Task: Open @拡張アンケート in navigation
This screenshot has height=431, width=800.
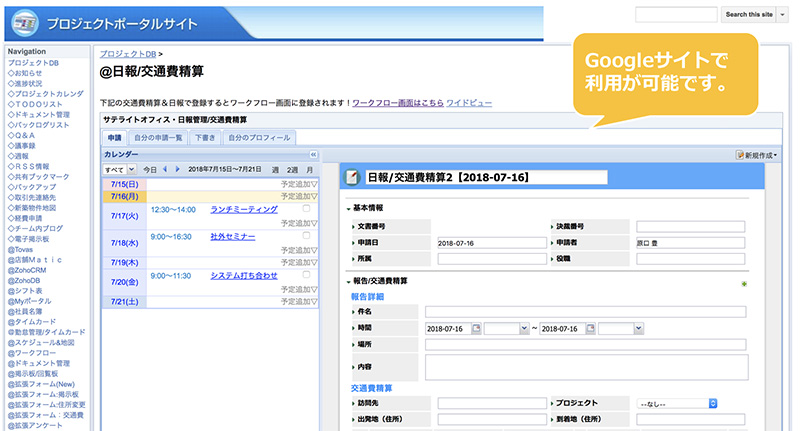Action: click(x=35, y=425)
